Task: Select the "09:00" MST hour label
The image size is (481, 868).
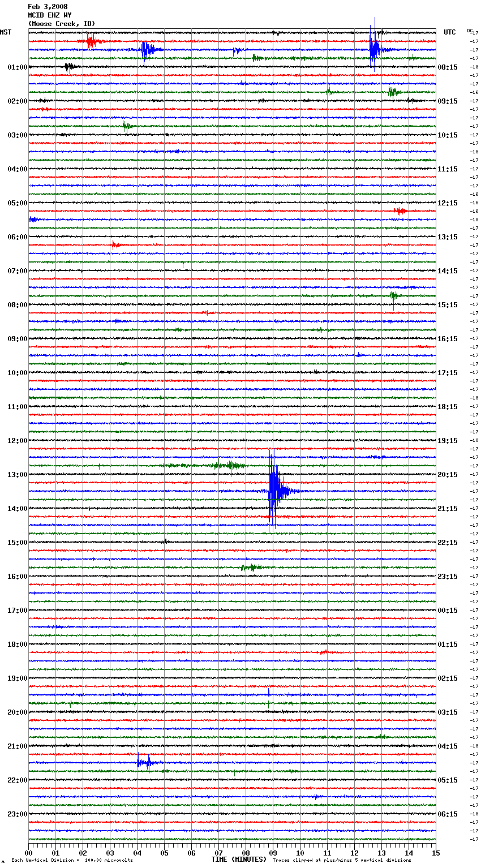Action: [x=18, y=339]
